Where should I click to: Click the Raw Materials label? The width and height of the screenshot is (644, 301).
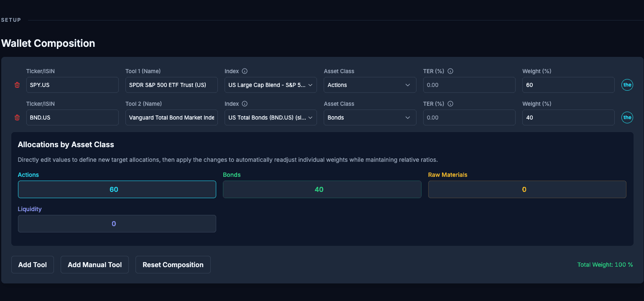448,175
